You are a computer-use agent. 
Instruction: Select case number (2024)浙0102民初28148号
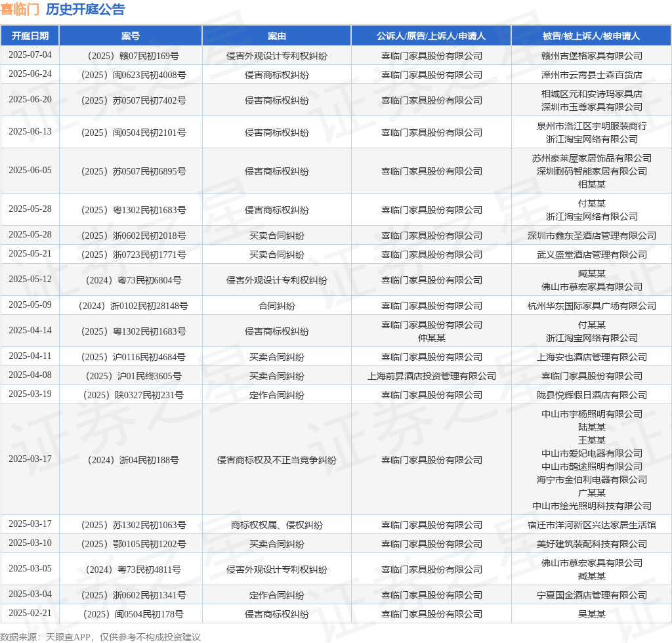133,306
